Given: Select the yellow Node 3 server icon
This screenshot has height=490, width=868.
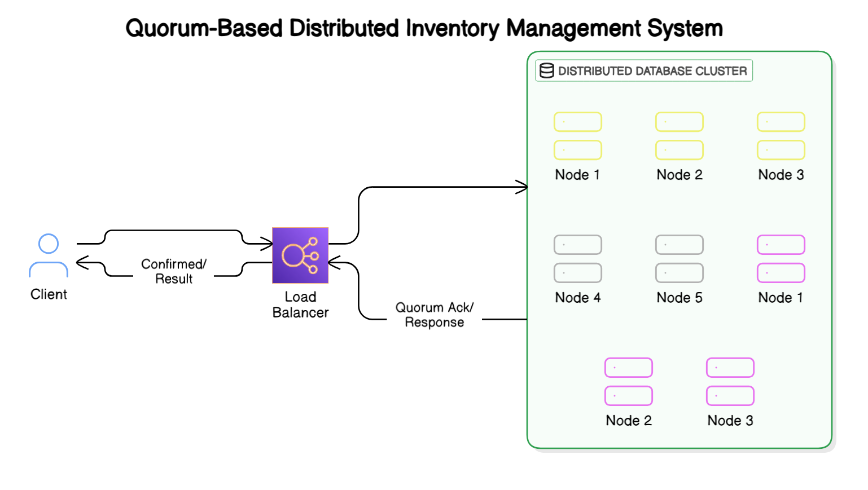Looking at the screenshot, I should pyautogui.click(x=781, y=136).
